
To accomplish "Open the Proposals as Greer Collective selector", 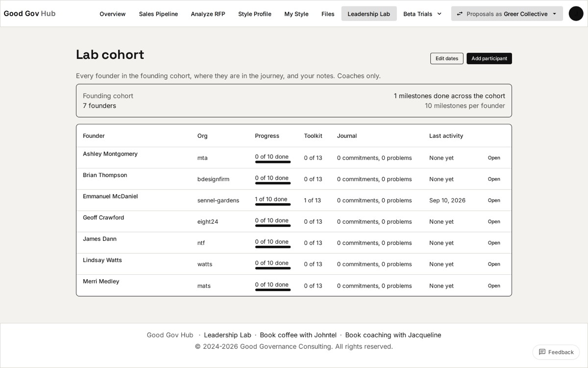I will tap(507, 14).
